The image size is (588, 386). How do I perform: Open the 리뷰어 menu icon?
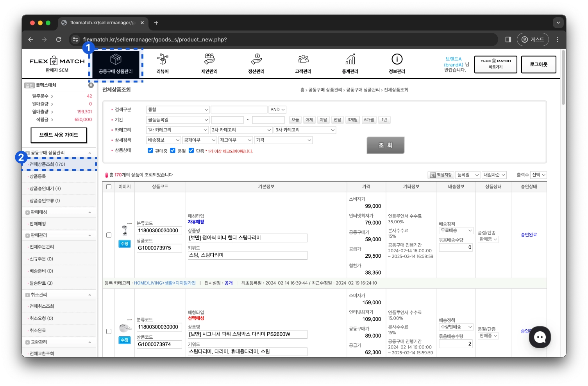[x=163, y=59]
